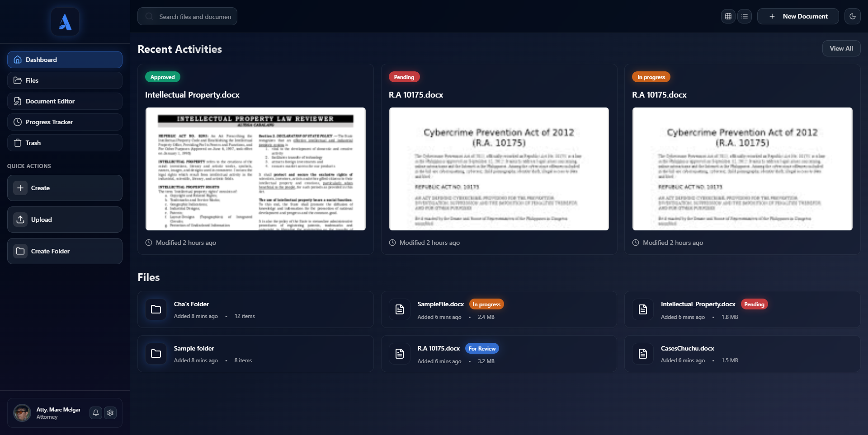Click the Create Folder quick action
Image resolution: width=868 pixels, height=435 pixels.
64,251
